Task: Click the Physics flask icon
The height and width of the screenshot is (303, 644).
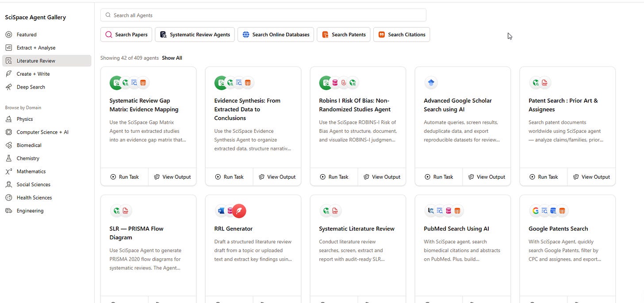Action: pos(8,119)
